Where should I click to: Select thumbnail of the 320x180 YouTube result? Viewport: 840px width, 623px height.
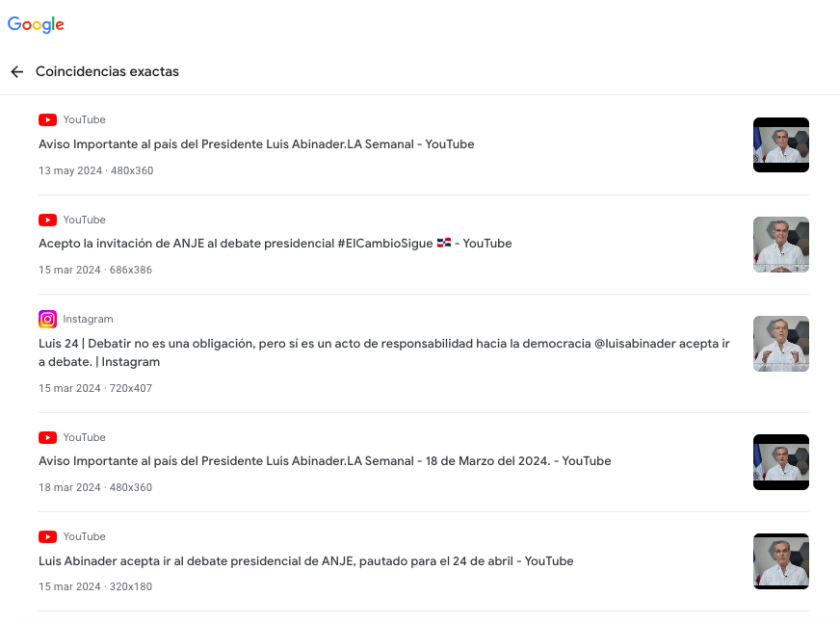click(x=781, y=561)
